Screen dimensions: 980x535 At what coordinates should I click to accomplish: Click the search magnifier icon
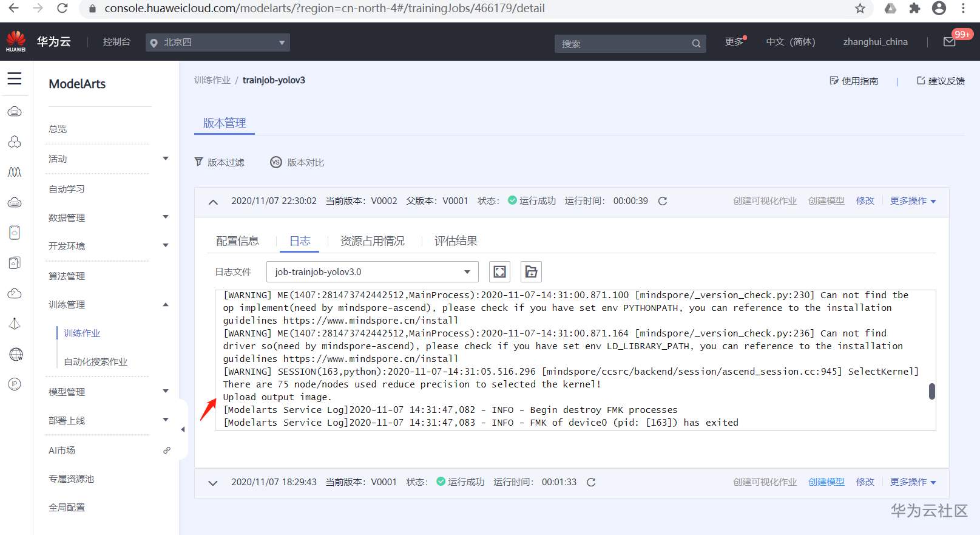pos(696,44)
